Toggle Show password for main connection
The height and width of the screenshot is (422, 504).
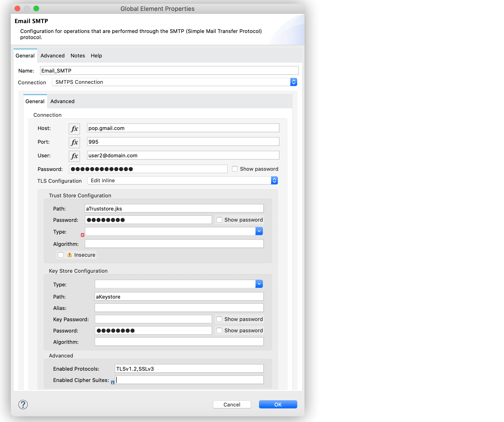(x=235, y=169)
